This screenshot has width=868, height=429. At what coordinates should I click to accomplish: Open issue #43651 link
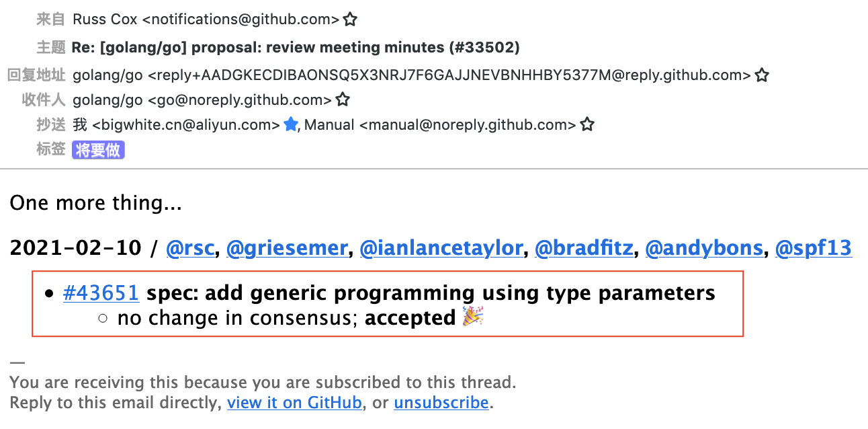coord(101,292)
